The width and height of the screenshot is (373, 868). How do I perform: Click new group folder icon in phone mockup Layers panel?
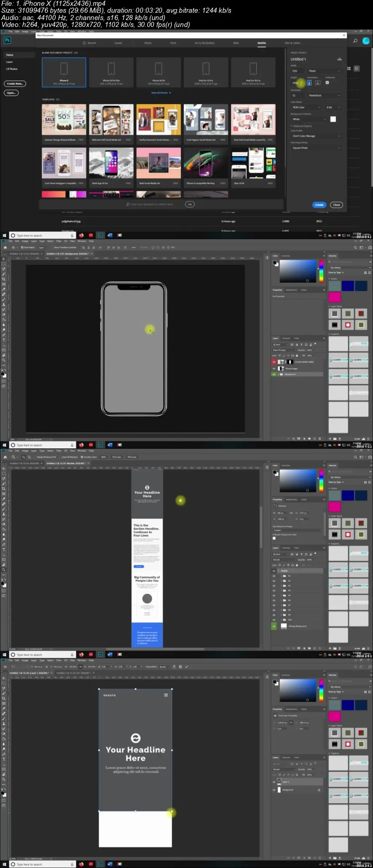[309, 439]
